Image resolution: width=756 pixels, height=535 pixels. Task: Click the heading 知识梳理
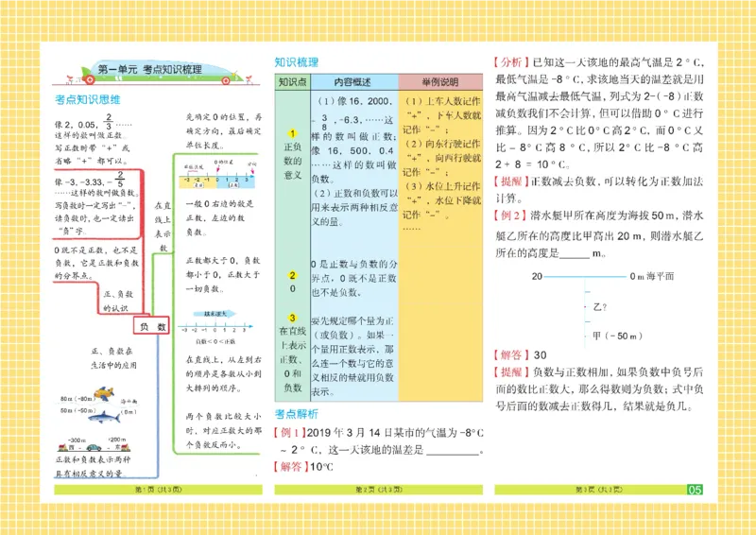(x=297, y=62)
